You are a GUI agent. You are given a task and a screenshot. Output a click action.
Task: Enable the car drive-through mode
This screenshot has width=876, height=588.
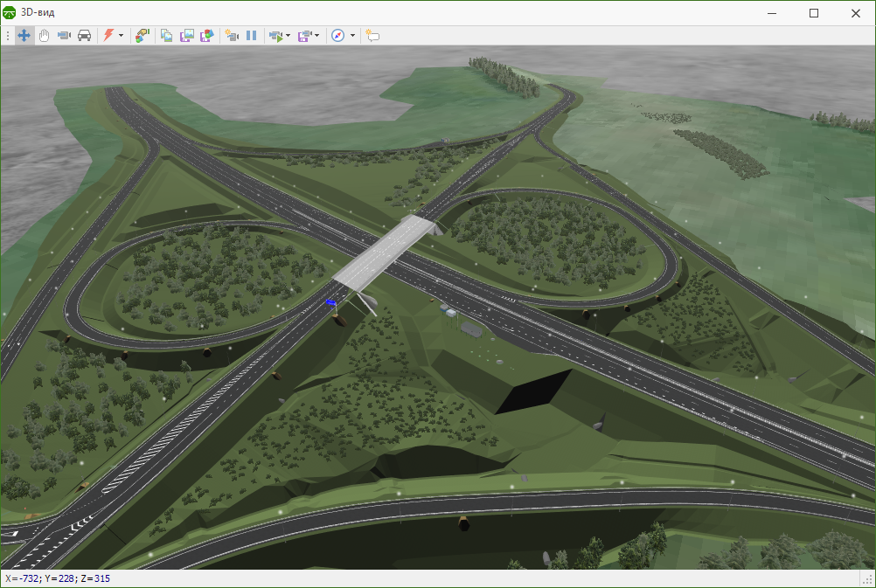(x=84, y=36)
